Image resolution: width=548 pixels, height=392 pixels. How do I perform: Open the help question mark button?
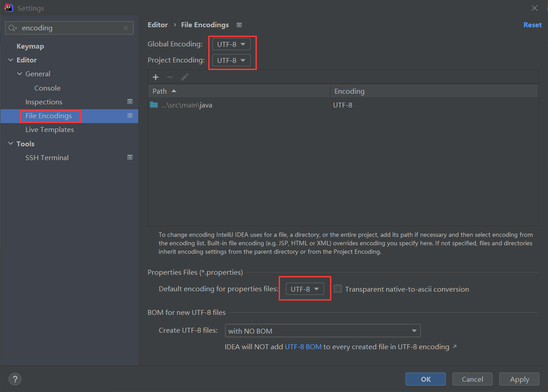(x=15, y=379)
